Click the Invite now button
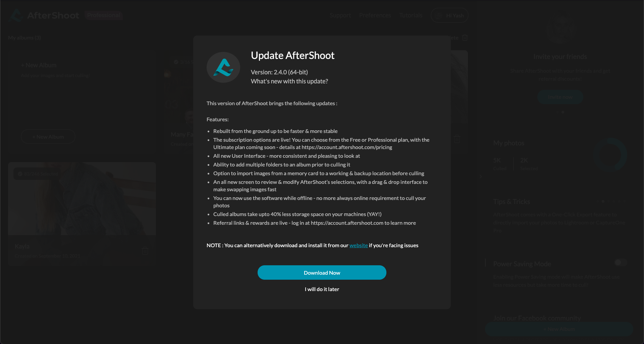The width and height of the screenshot is (644, 344). [x=560, y=97]
